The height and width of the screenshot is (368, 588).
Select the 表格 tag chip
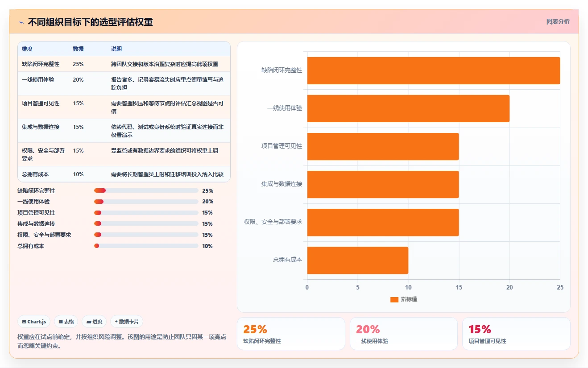pos(66,322)
